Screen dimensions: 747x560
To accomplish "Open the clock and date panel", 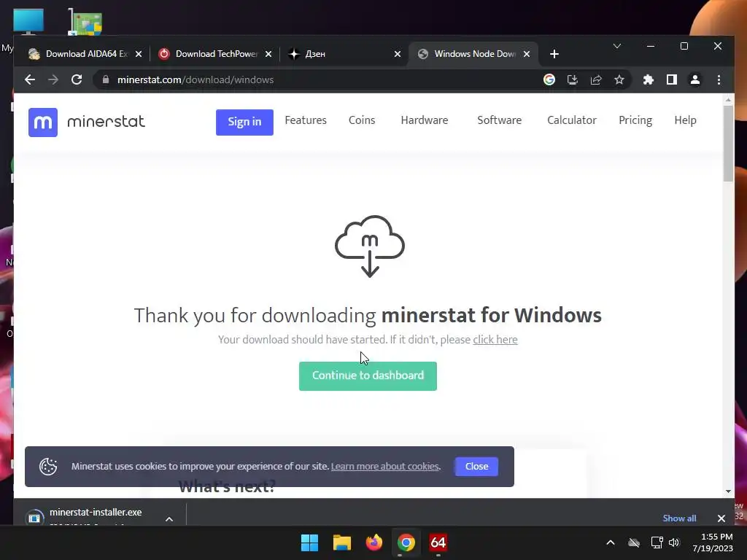I will pos(713,542).
